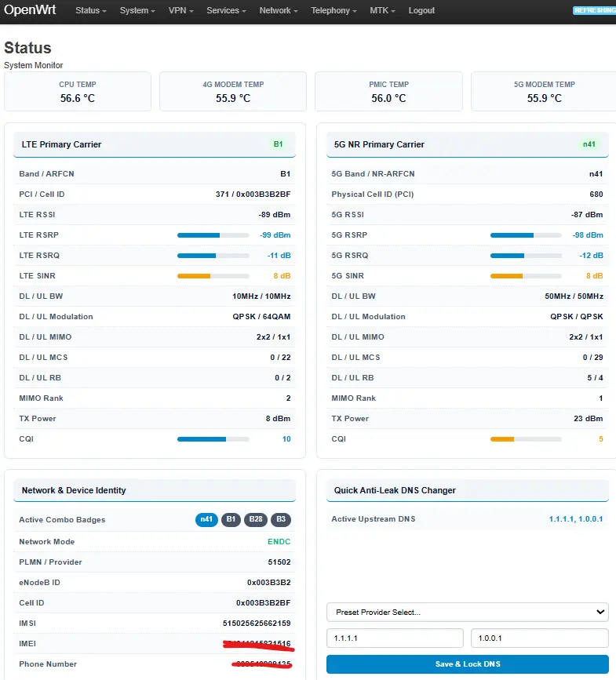Image resolution: width=616 pixels, height=680 pixels.
Task: Expand the VPN menu
Action: [180, 10]
